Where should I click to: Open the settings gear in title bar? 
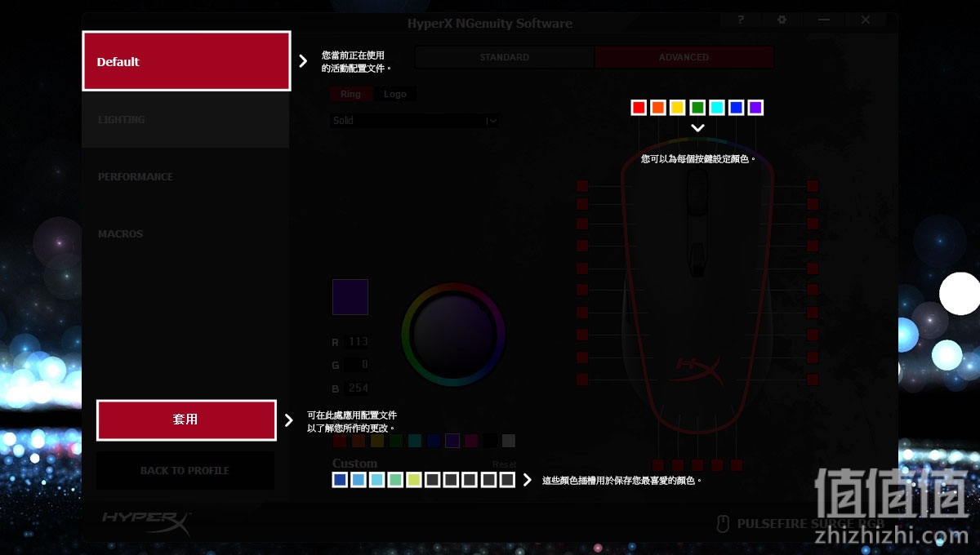point(782,20)
